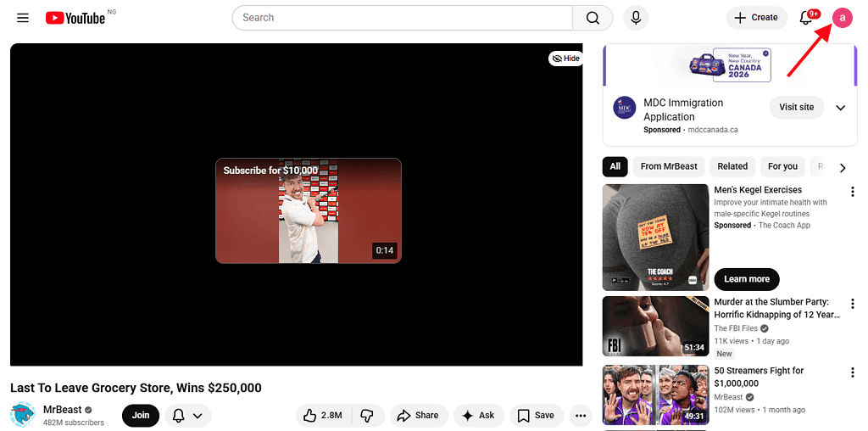Click the magnifier search button
Screen dimensions: 868x431
click(x=593, y=18)
